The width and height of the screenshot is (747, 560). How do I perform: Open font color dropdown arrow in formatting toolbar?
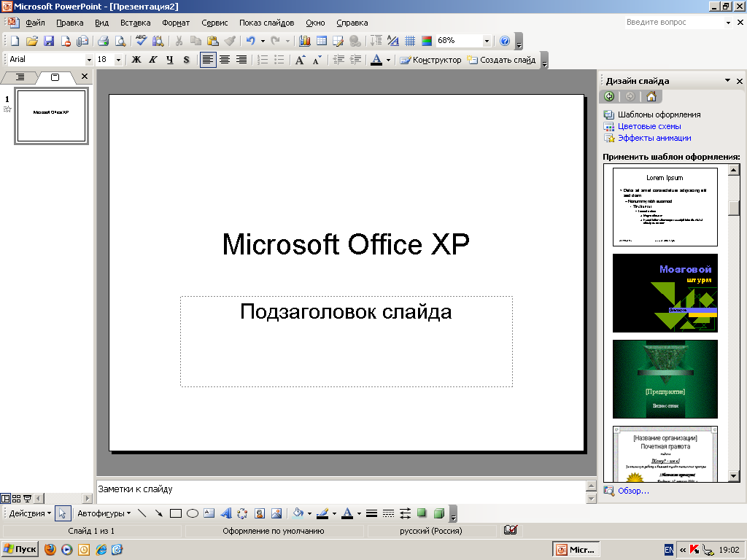pos(388,60)
